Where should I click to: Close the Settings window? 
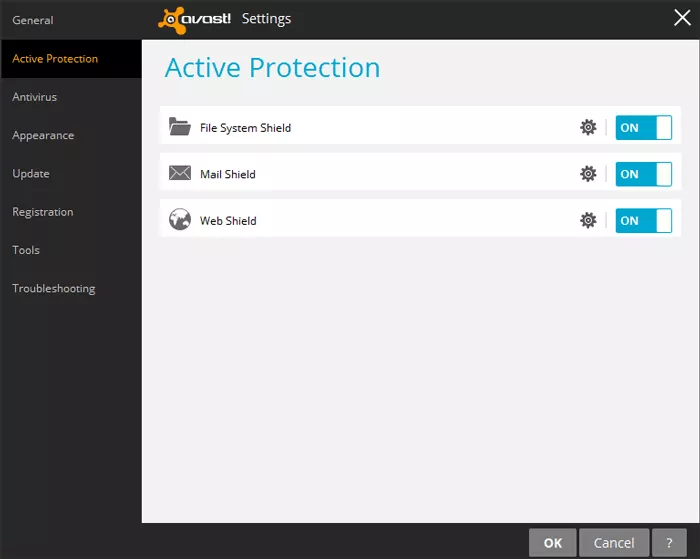coord(682,18)
